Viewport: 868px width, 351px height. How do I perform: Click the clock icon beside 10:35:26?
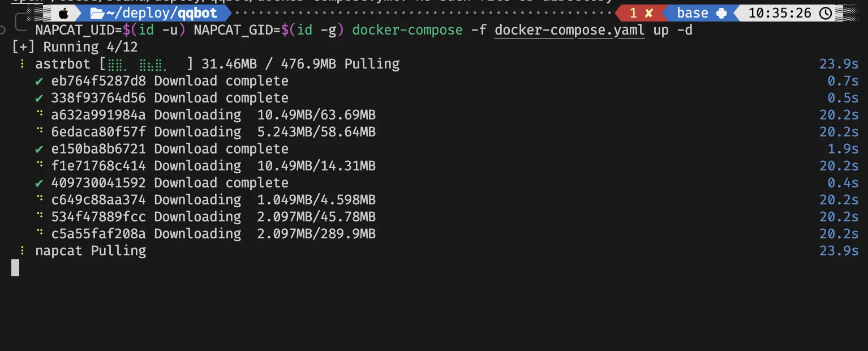[826, 13]
